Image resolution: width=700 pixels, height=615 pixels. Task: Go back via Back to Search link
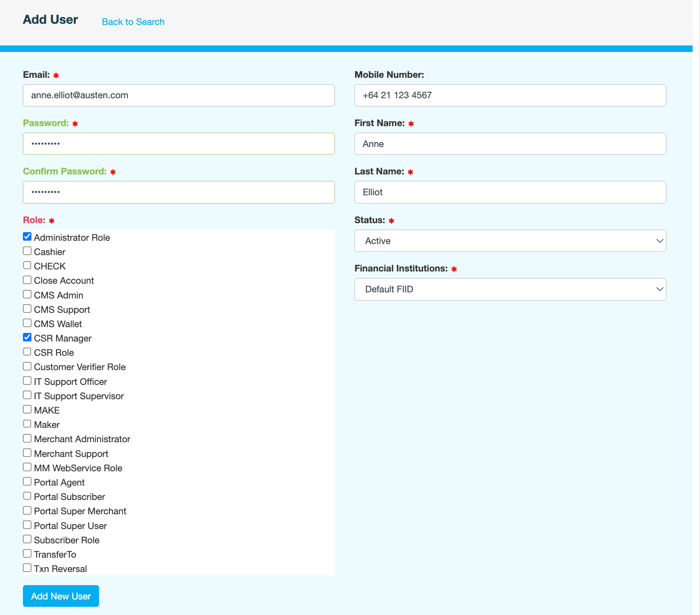pyautogui.click(x=133, y=22)
